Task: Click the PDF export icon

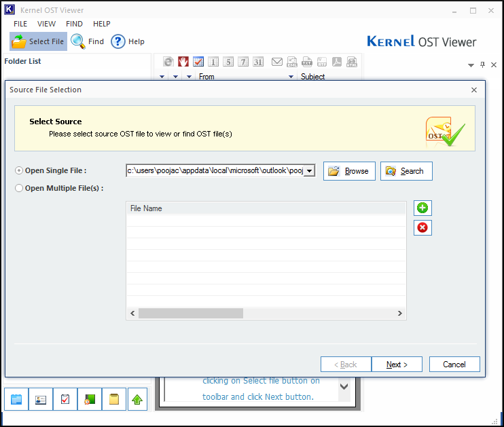Action: coord(337,62)
